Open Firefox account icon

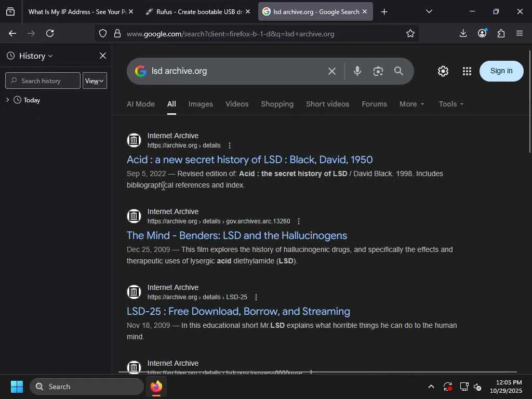482,33
